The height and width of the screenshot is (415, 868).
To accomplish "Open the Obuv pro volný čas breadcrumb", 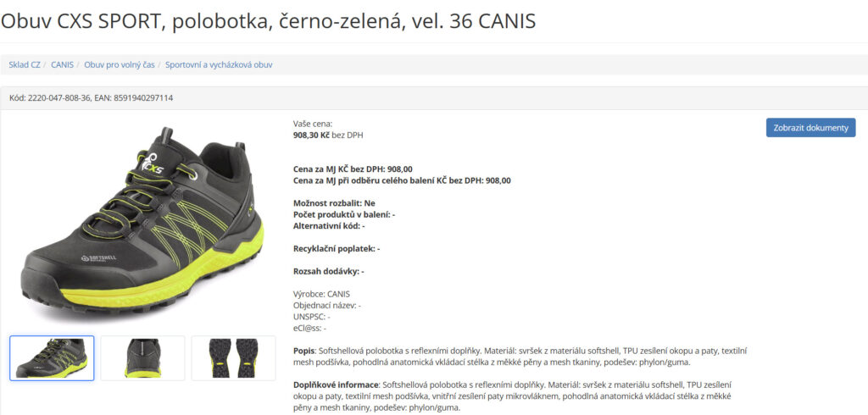I will tap(119, 64).
